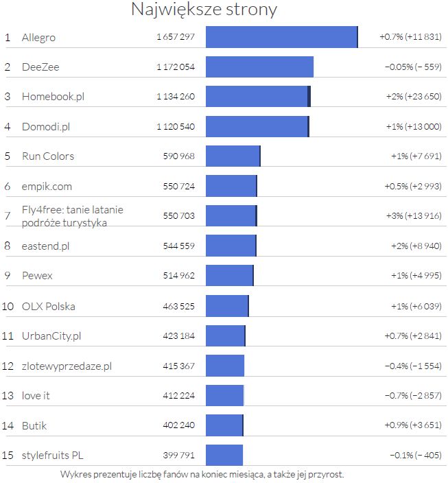
Task: Click the Butik fan count 402 240
Action: (x=179, y=425)
